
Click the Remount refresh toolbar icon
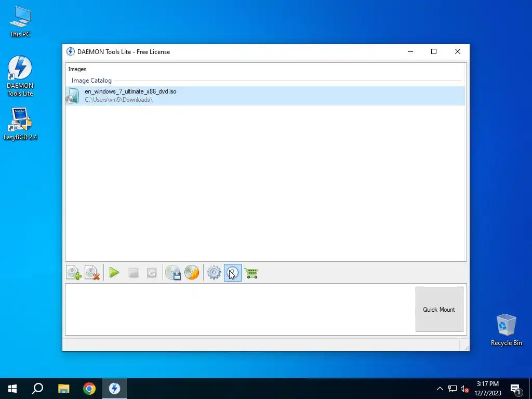coord(152,273)
